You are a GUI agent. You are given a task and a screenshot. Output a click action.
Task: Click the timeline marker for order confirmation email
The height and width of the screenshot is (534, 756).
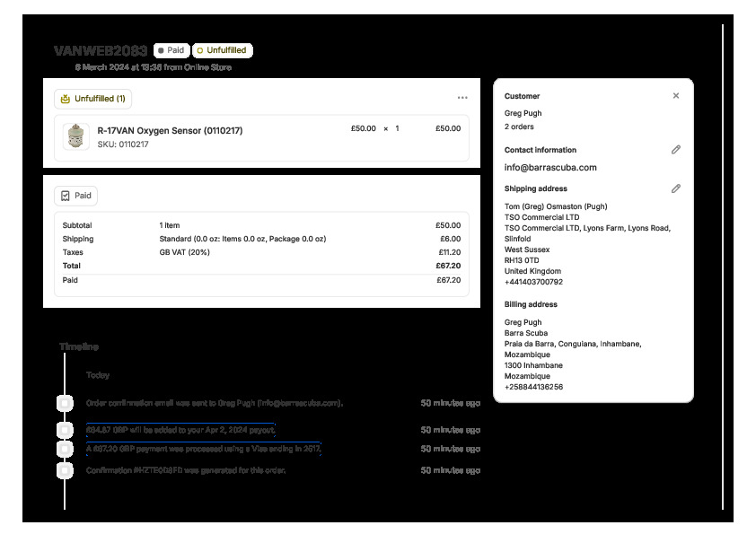(65, 404)
